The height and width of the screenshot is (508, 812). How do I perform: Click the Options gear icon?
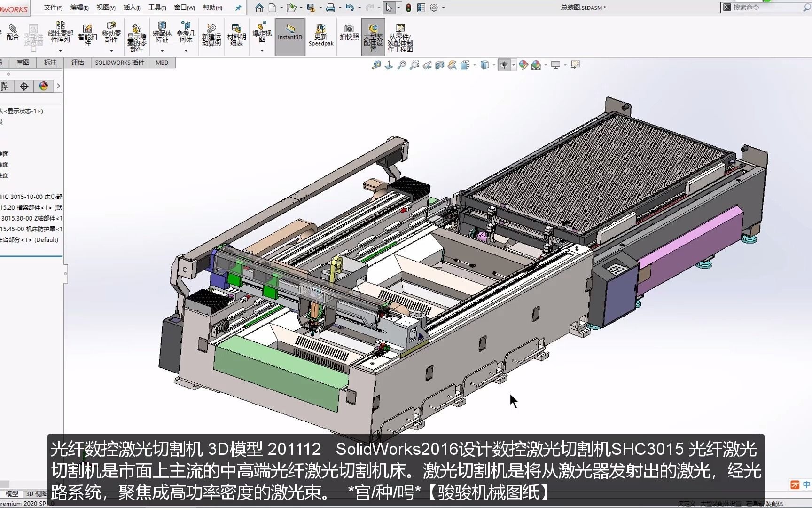pos(434,8)
